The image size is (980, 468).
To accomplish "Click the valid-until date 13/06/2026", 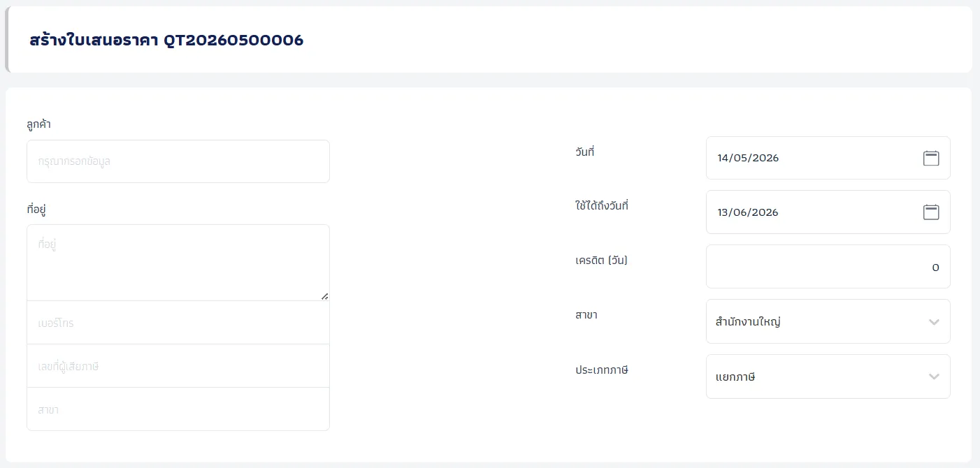I will [748, 212].
